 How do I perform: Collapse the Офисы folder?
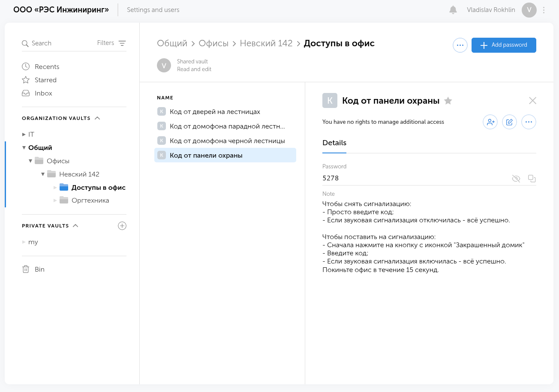pyautogui.click(x=30, y=161)
